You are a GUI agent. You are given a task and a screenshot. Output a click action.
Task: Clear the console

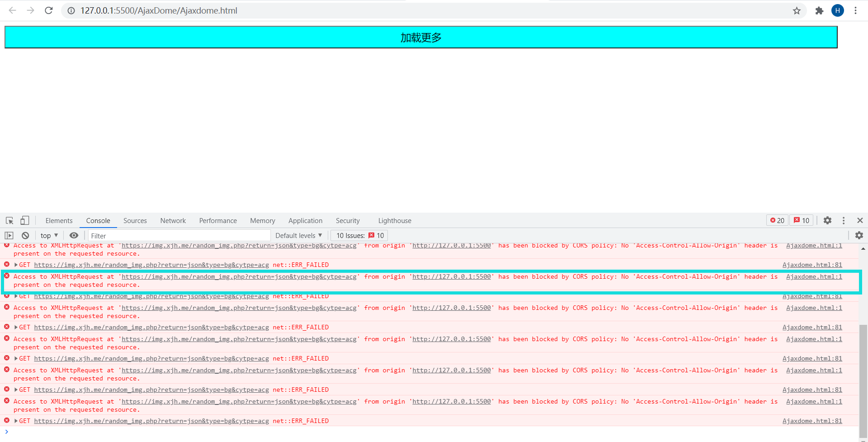(25, 235)
